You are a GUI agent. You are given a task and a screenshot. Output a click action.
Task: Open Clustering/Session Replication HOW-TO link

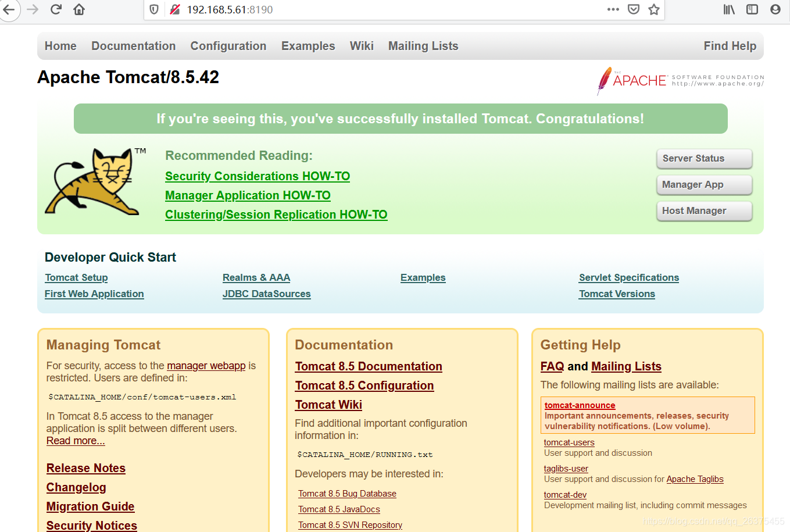pos(276,215)
